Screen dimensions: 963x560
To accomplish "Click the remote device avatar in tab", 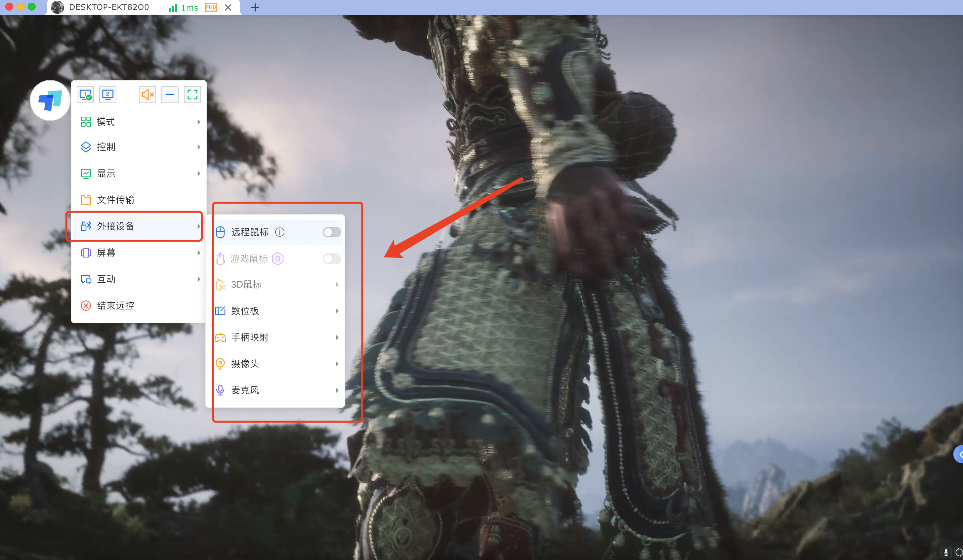I will point(58,7).
